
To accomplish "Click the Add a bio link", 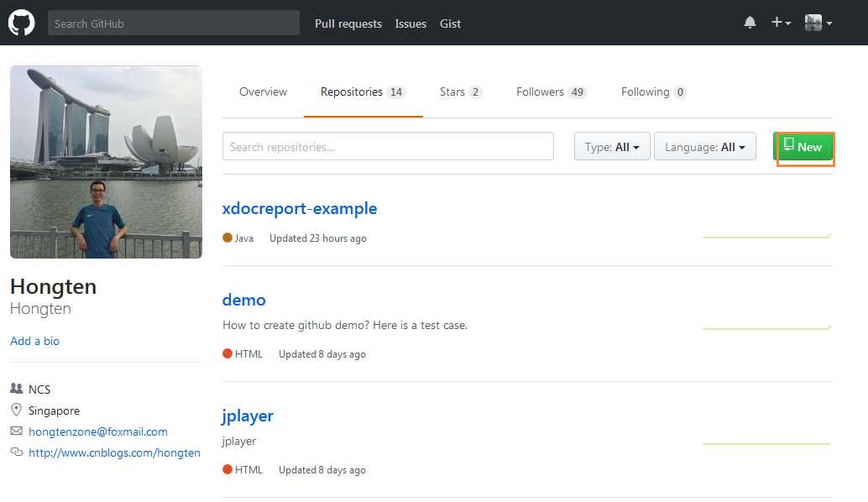I will [35, 341].
